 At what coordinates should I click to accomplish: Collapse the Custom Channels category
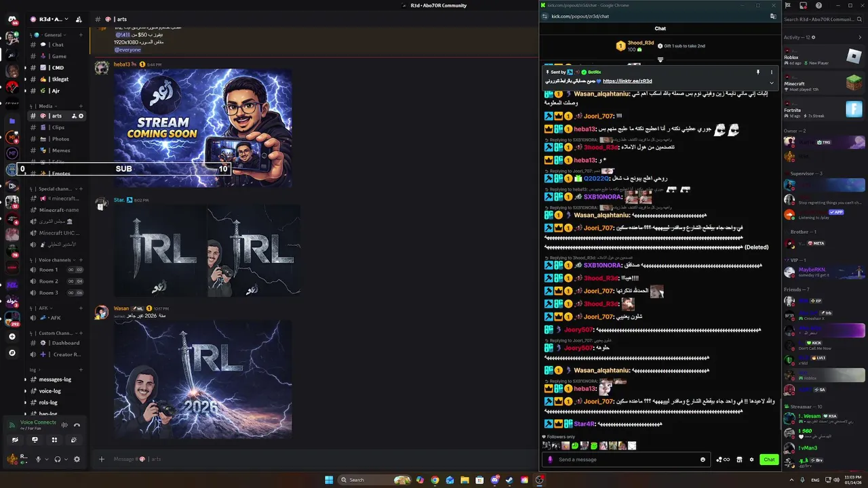[54, 333]
